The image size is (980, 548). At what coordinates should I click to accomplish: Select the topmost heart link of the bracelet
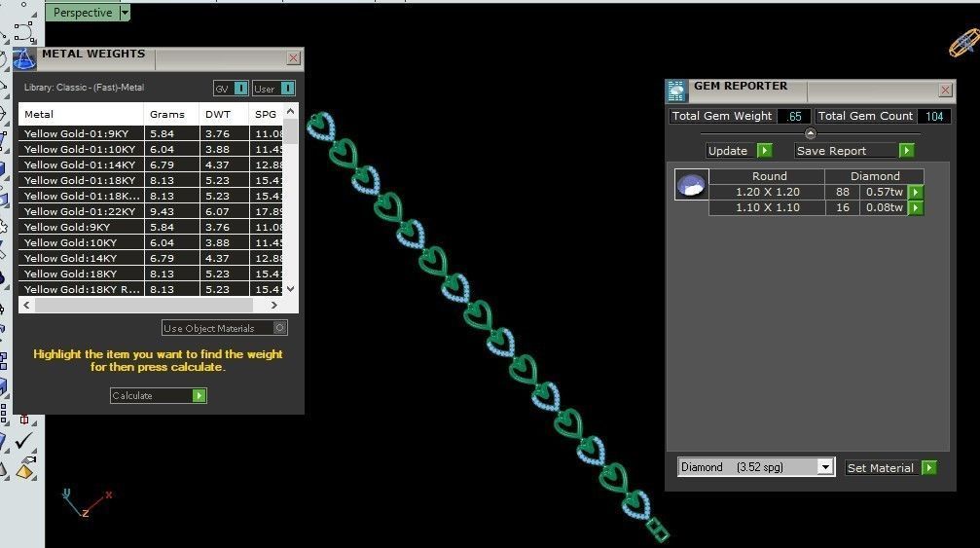pos(322,127)
